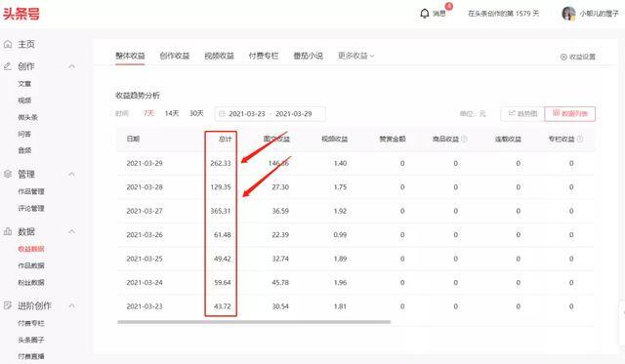Click the 总计 column header
625x364 pixels.
(x=225, y=139)
